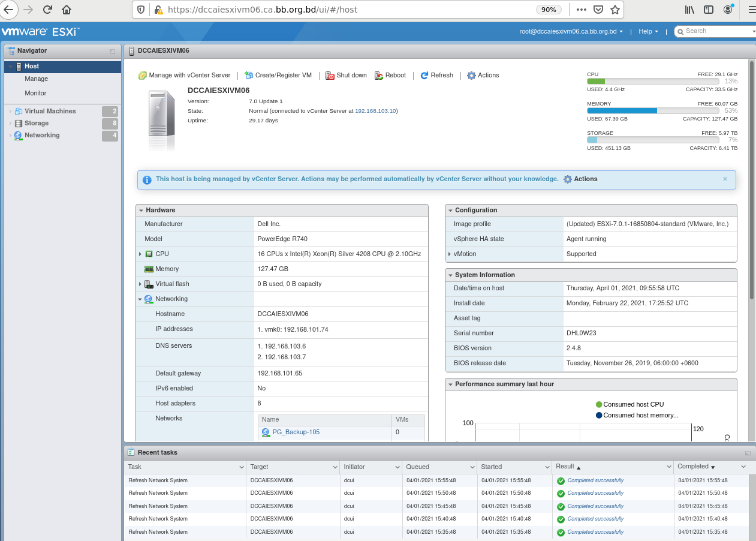
Task: Minimize the Navigator panel
Action: click(x=112, y=52)
